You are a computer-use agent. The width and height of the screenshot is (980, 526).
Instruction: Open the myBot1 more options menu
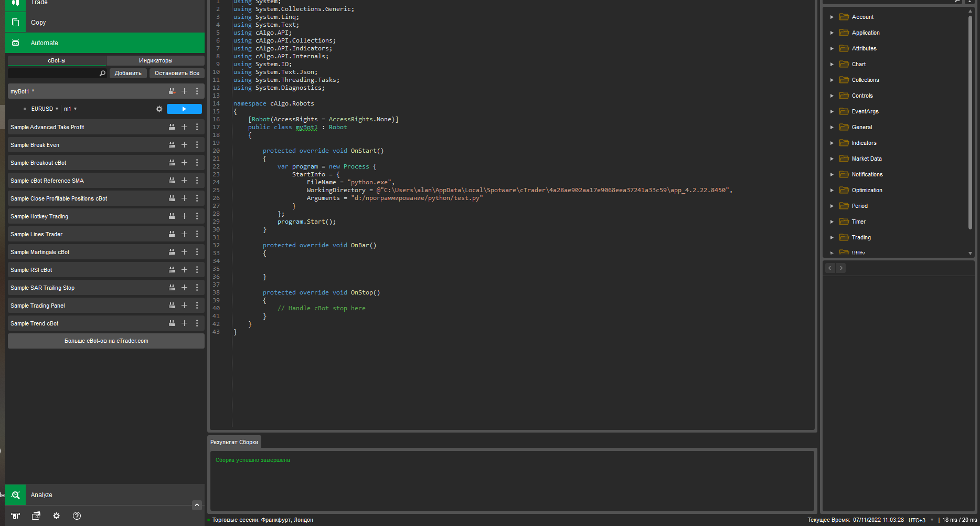[197, 91]
